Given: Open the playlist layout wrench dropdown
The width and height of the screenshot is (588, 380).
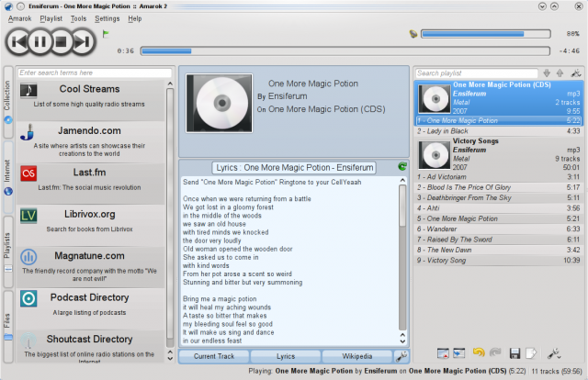Looking at the screenshot, I should 555,352.
